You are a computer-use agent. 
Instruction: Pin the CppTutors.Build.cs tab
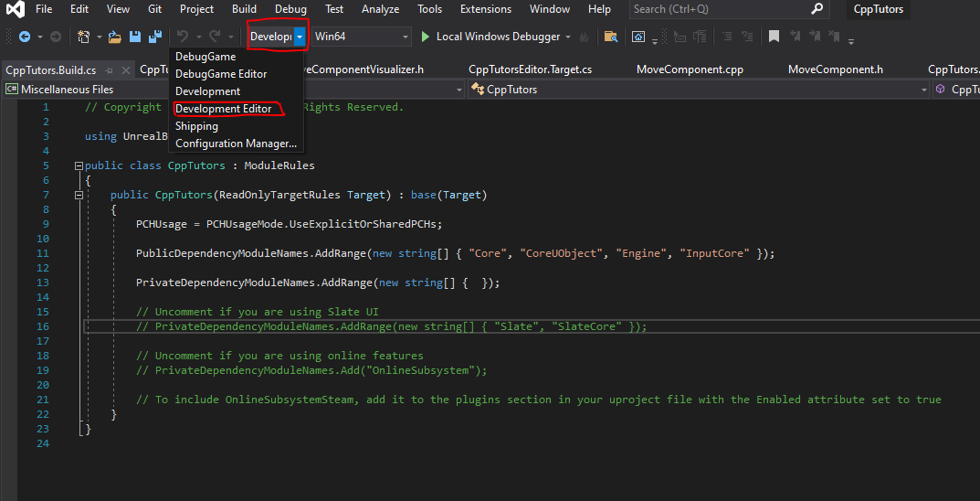tap(109, 70)
